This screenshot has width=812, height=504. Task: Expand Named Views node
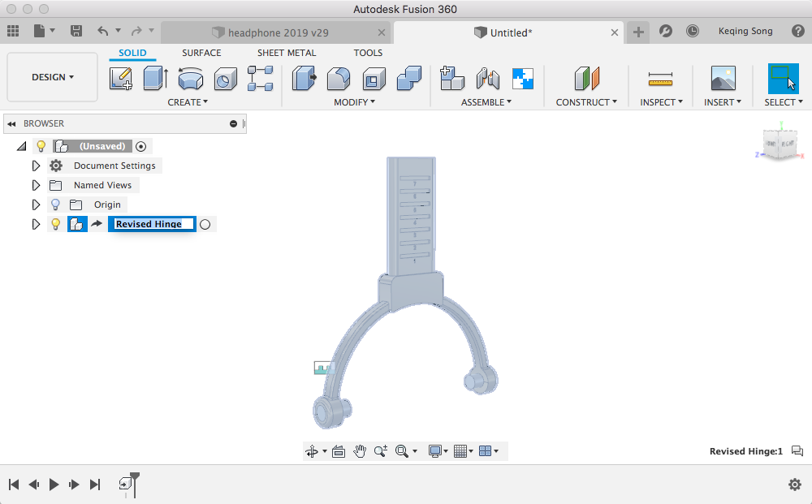pyautogui.click(x=36, y=185)
